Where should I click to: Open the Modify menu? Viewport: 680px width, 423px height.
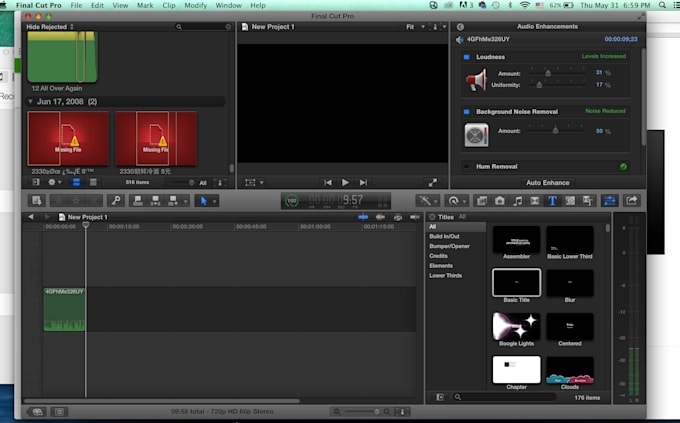coord(195,5)
